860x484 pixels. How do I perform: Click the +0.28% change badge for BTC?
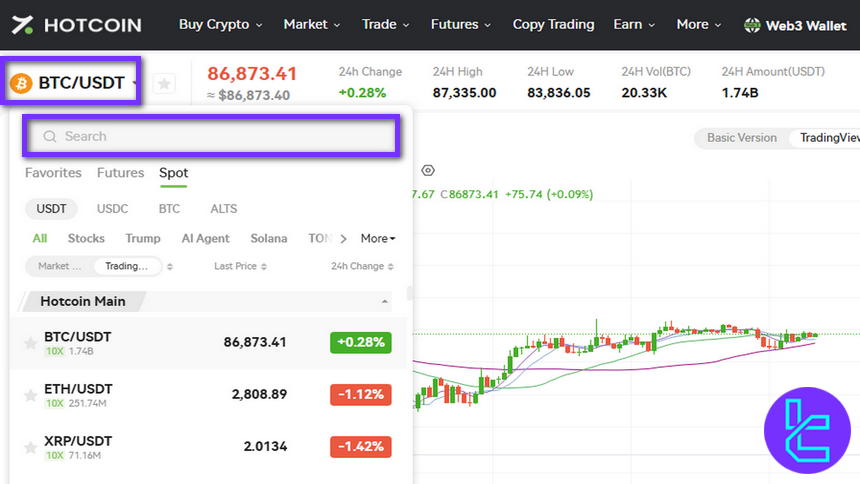pyautogui.click(x=361, y=342)
